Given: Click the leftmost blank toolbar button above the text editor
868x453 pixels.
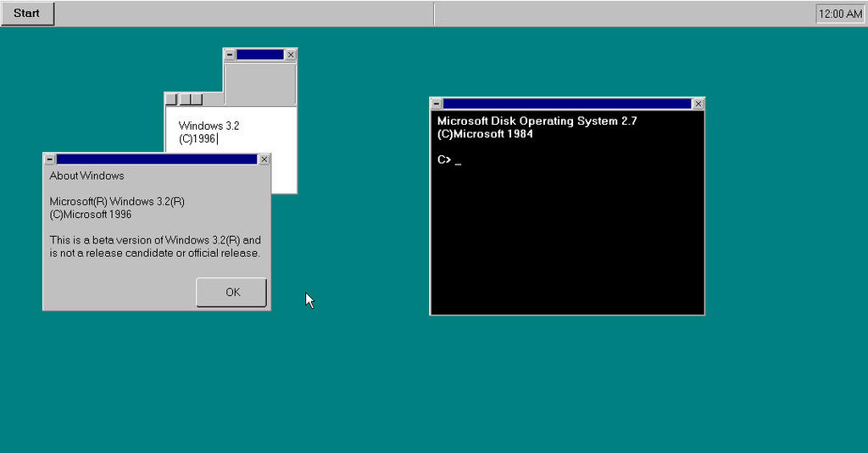Looking at the screenshot, I should point(171,99).
